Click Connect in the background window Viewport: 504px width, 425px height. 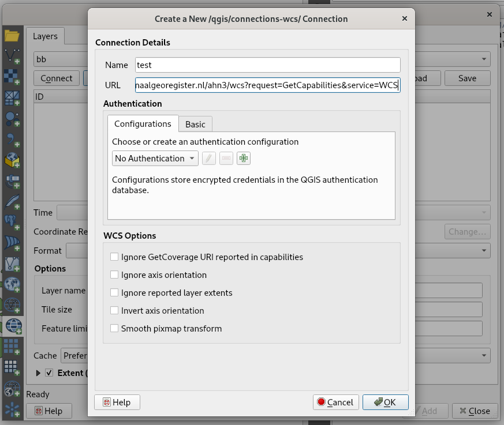tap(57, 78)
